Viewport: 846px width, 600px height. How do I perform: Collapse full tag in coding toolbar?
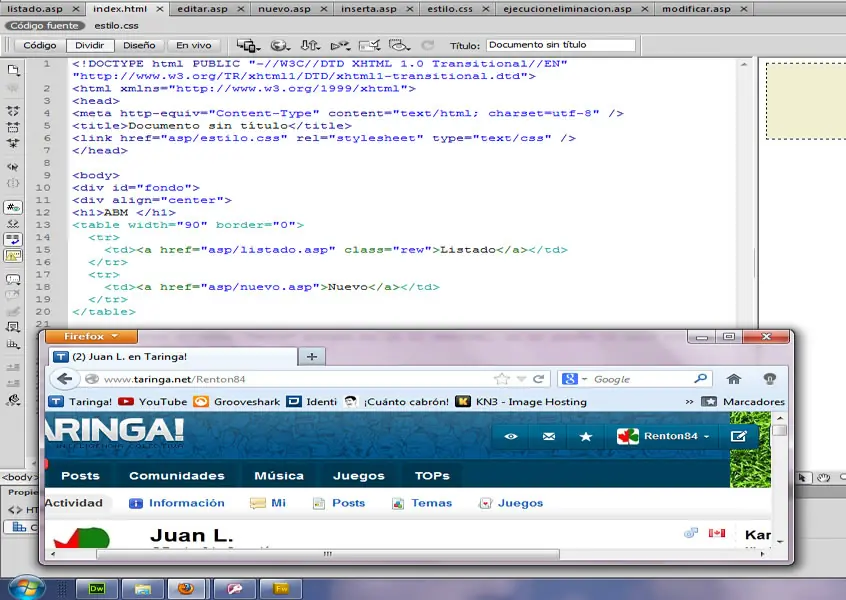[x=13, y=111]
